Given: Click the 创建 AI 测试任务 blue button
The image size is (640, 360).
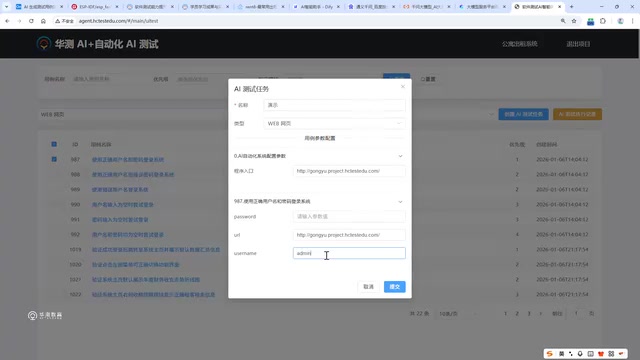Looking at the screenshot, I should coord(523,114).
